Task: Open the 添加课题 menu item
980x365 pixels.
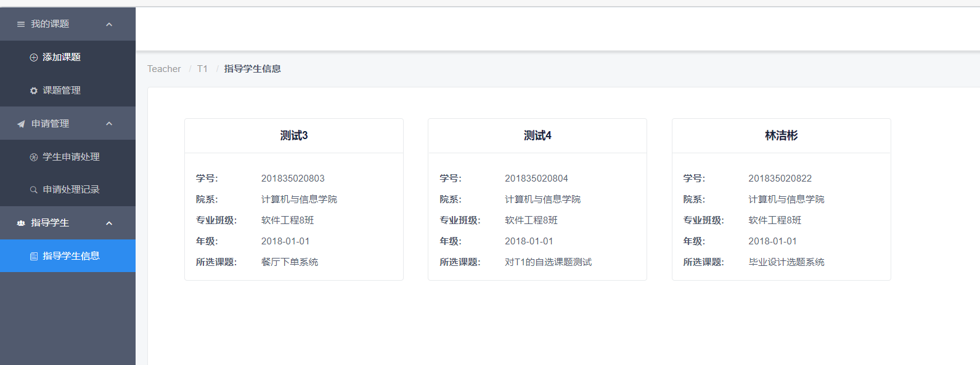Action: 68,57
